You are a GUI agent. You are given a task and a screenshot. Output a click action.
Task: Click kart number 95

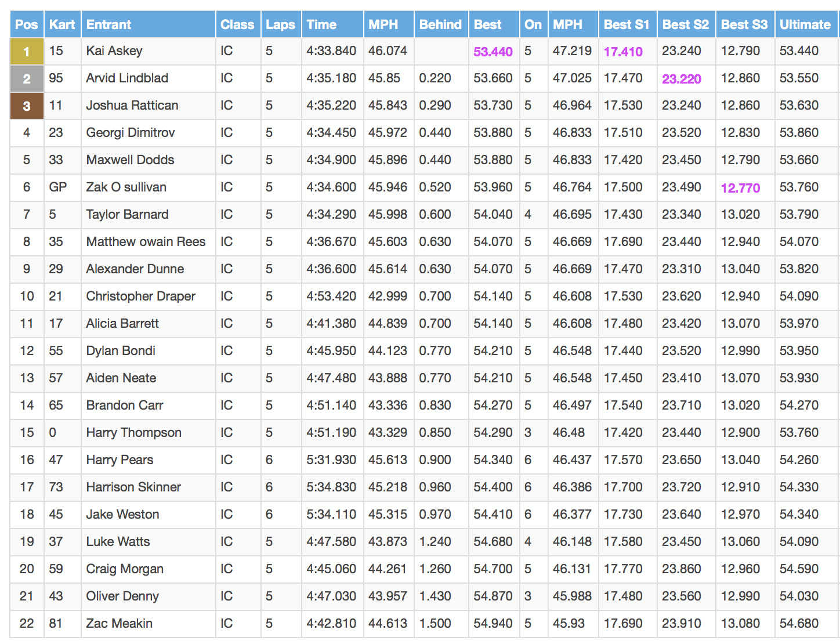(56, 78)
